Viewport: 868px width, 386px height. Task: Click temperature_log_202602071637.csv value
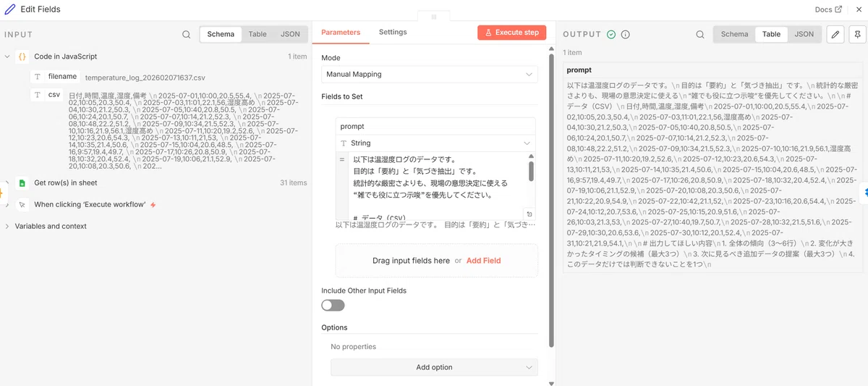145,77
